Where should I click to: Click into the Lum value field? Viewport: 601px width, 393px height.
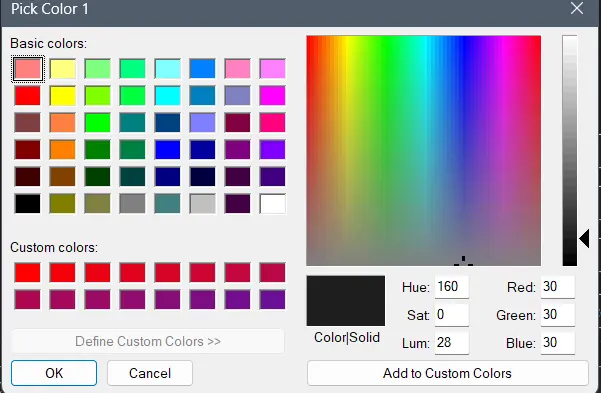pos(452,343)
